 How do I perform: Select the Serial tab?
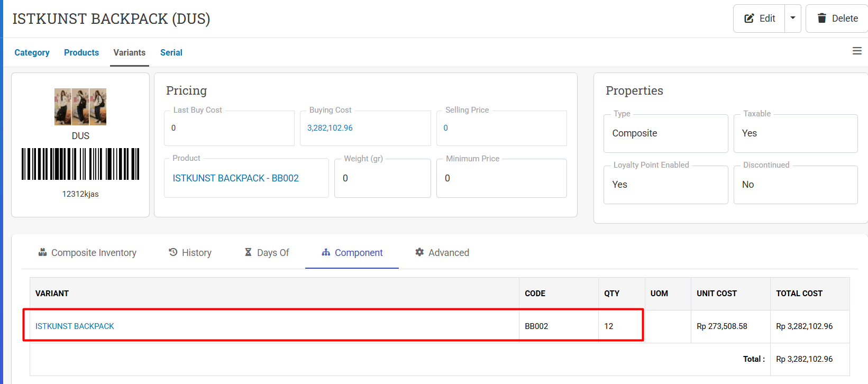pyautogui.click(x=171, y=52)
